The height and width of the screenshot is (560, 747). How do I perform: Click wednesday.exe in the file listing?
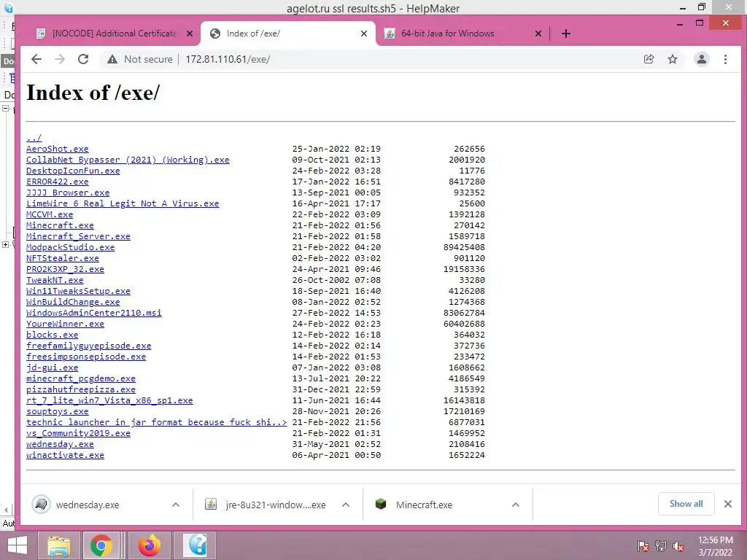coord(60,445)
